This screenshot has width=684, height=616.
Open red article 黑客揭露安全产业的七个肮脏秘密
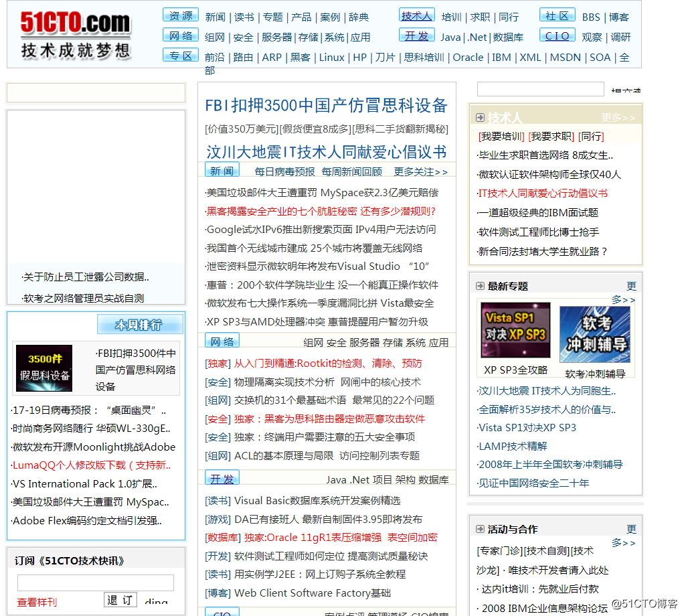[321, 211]
